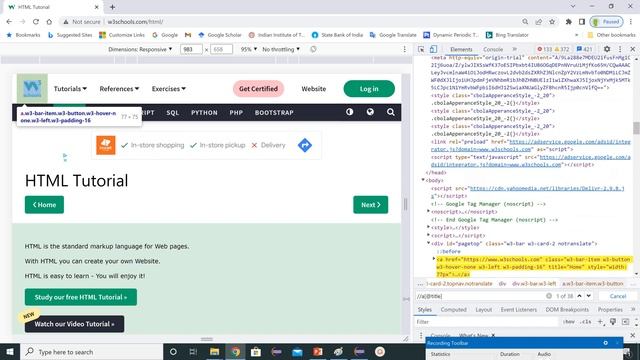Show more DevTools panels chevron
Screen dimensions: 640x360
[514, 49]
